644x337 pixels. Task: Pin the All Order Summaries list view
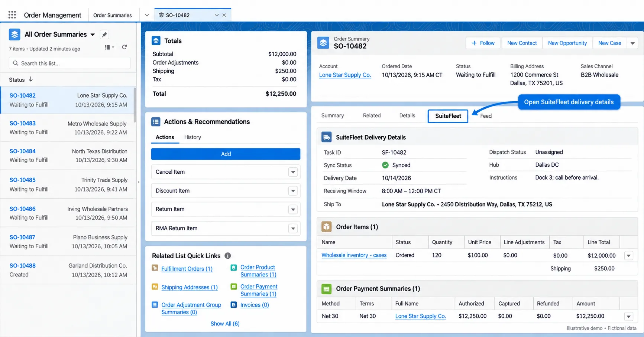pos(104,35)
